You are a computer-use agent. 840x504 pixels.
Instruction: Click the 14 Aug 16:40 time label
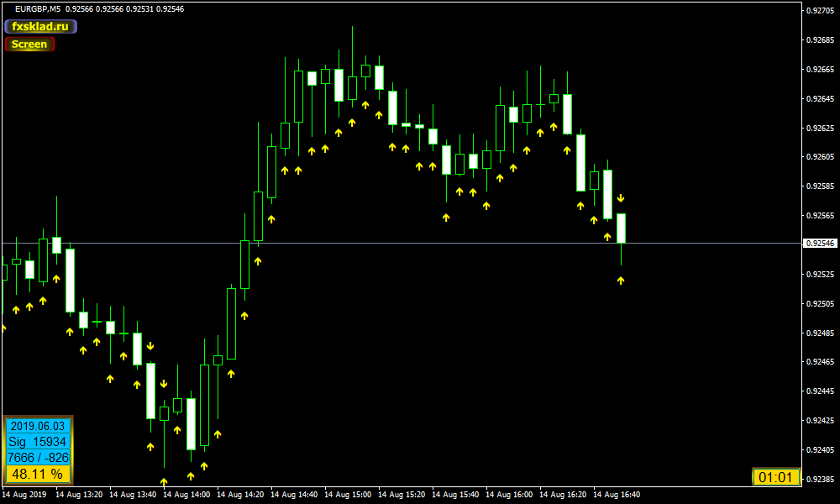point(617,495)
